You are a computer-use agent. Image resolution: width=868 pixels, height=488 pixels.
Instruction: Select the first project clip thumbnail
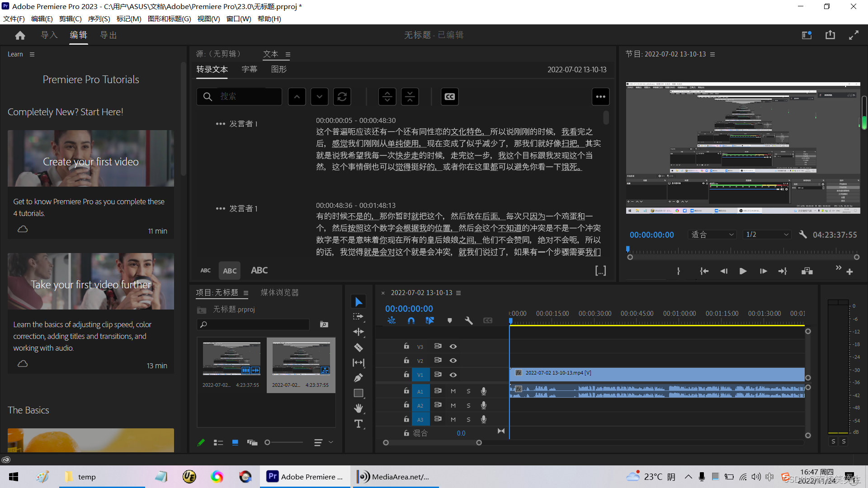231,359
